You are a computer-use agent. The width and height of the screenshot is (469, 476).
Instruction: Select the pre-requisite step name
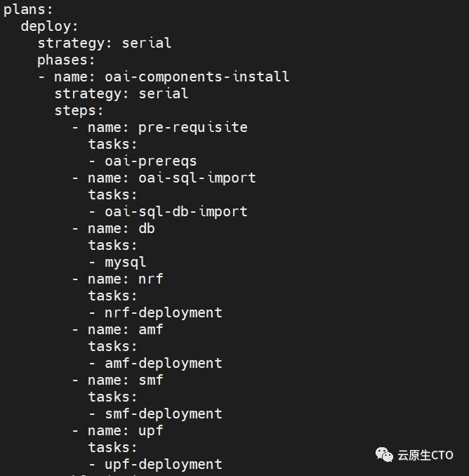[x=192, y=127]
